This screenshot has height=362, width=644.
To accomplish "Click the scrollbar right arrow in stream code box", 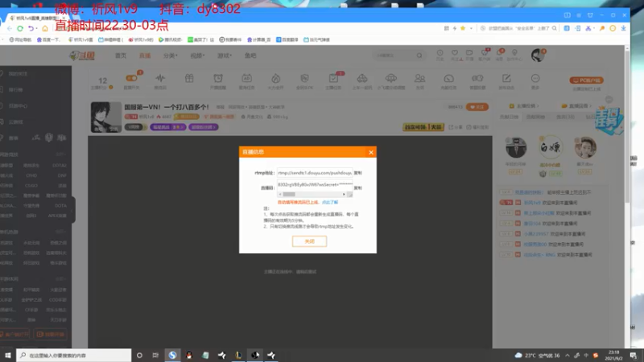I will 344,194.
